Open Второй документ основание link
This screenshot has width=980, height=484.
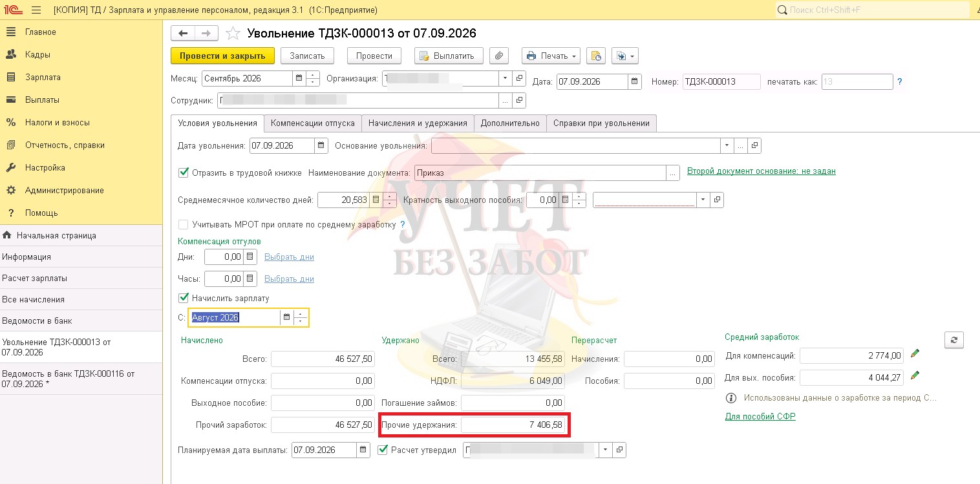(x=762, y=171)
